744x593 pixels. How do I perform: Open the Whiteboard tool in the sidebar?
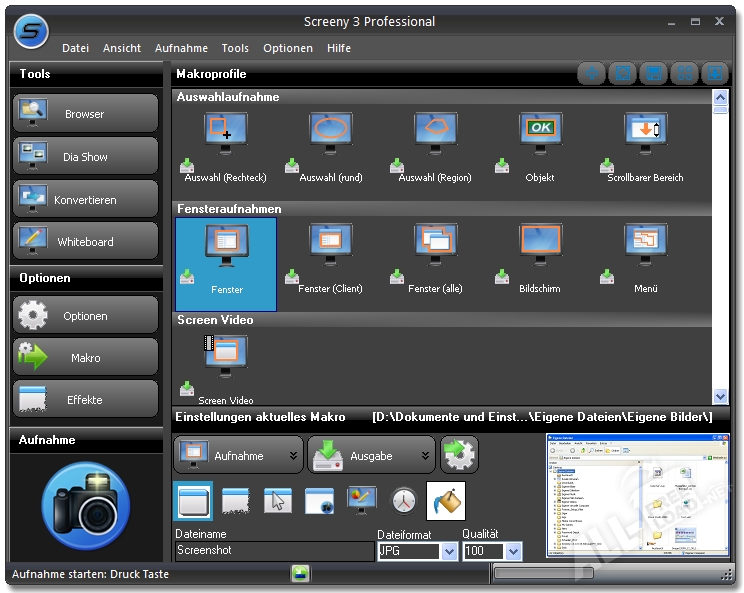pyautogui.click(x=86, y=242)
